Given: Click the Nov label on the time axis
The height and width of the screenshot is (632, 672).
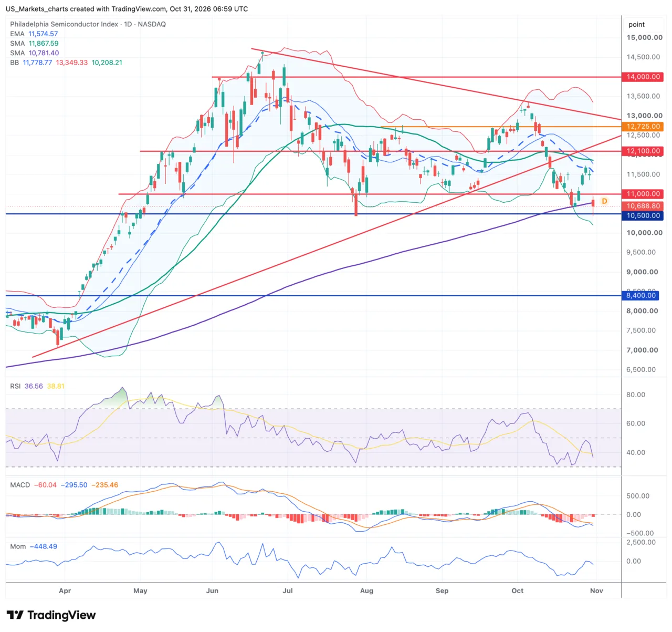Looking at the screenshot, I should tap(596, 591).
